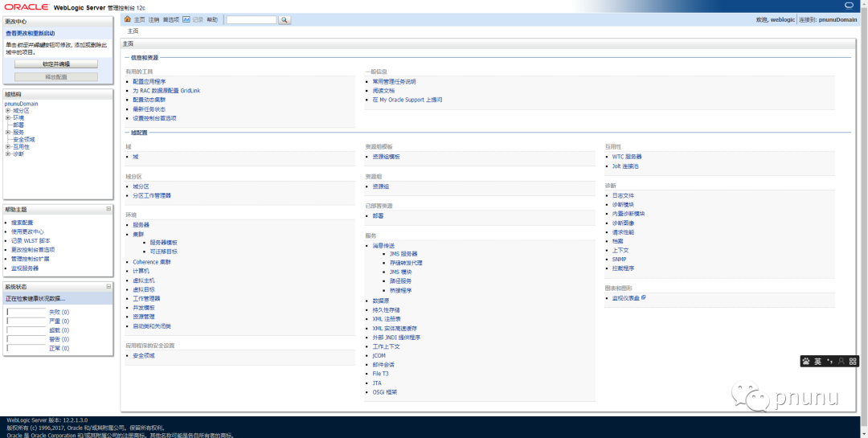
Task: Click the 锁定并编辑 button
Action: coord(56,64)
